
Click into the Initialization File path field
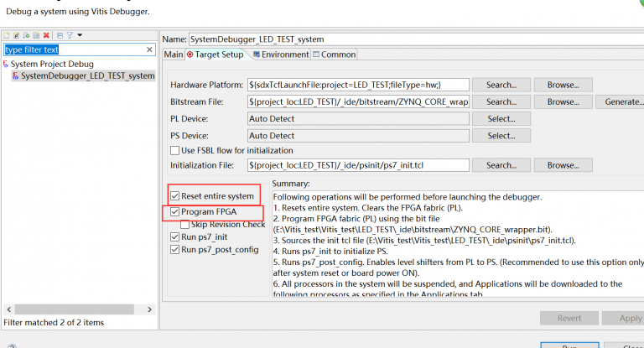358,165
